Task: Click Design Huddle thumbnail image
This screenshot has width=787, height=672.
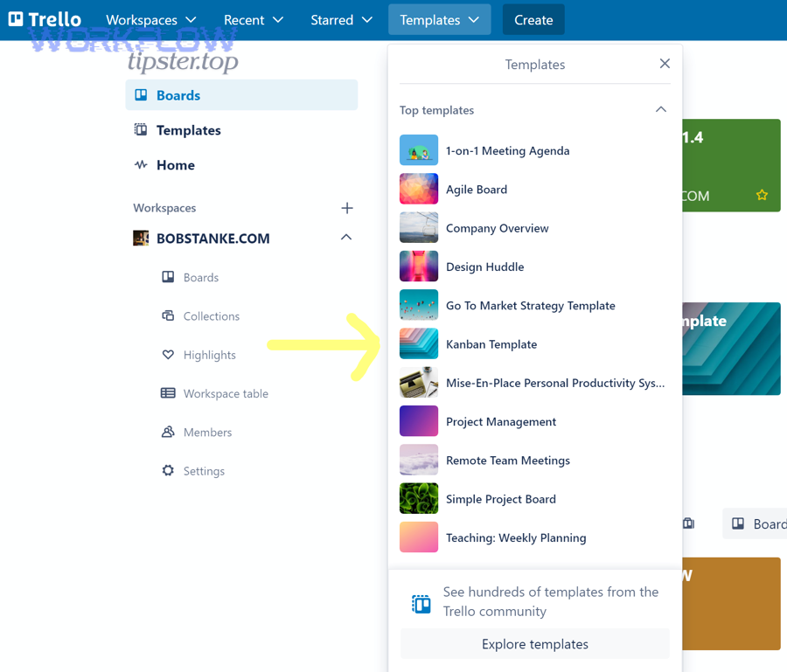Action: [x=419, y=266]
